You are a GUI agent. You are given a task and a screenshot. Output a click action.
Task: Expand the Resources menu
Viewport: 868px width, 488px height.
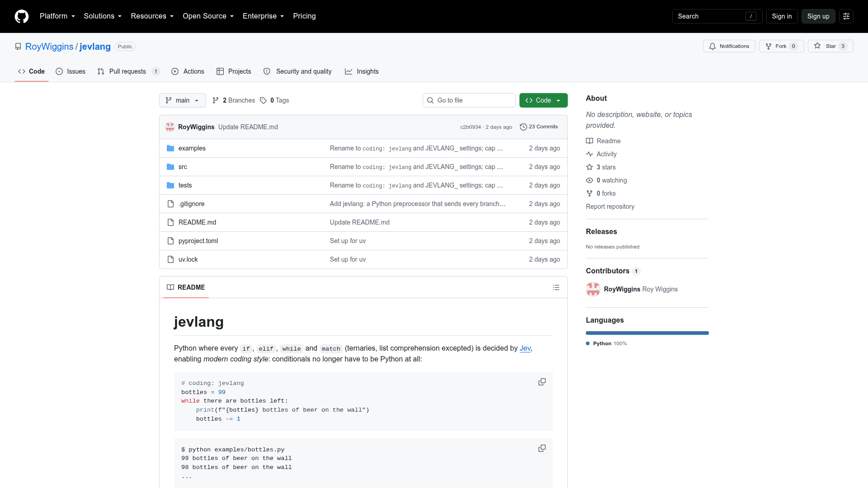tap(152, 16)
